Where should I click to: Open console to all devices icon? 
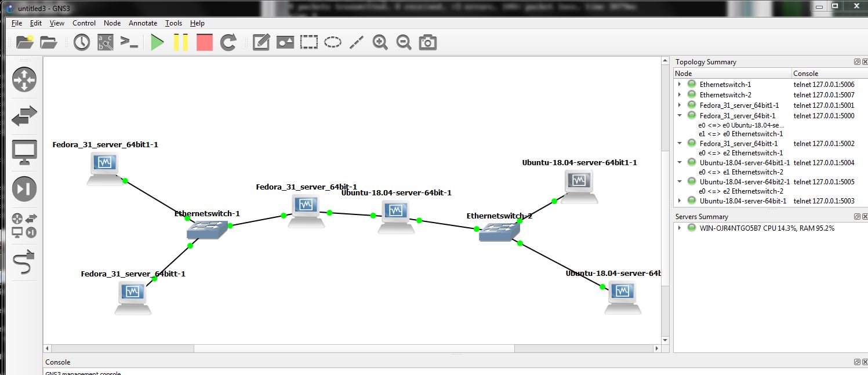tap(129, 42)
